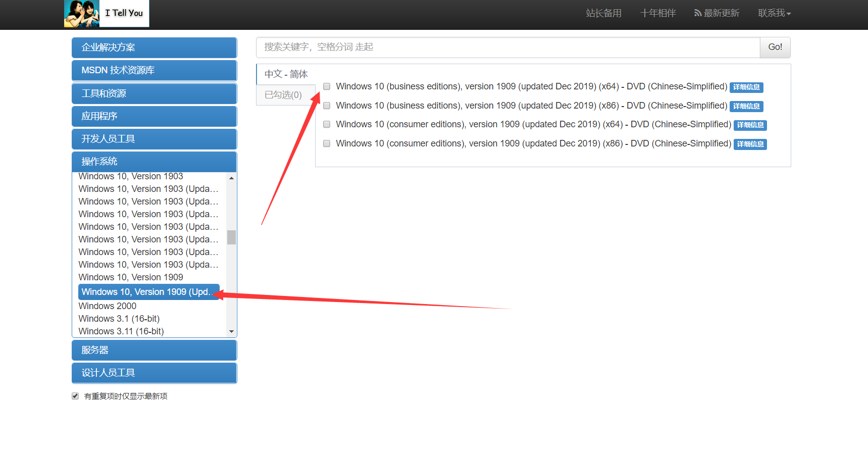The height and width of the screenshot is (450, 868).
Task: Expand the 工具和资源 category
Action: click(x=154, y=93)
